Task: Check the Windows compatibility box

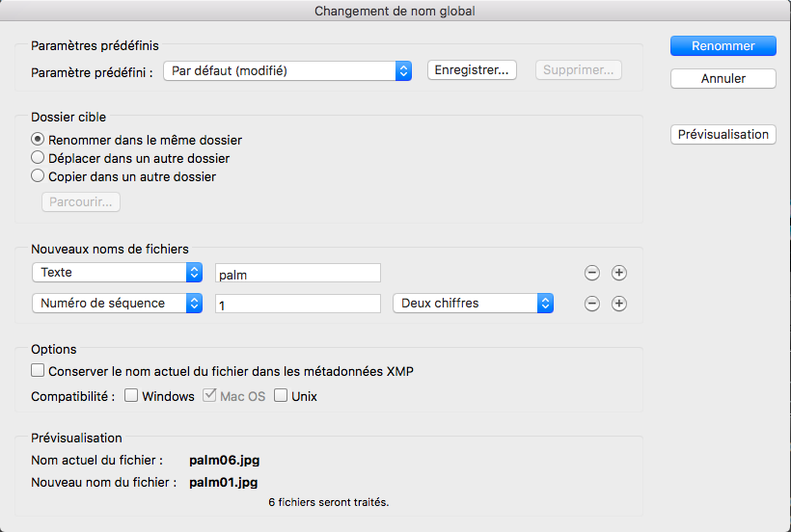Action: (132, 396)
